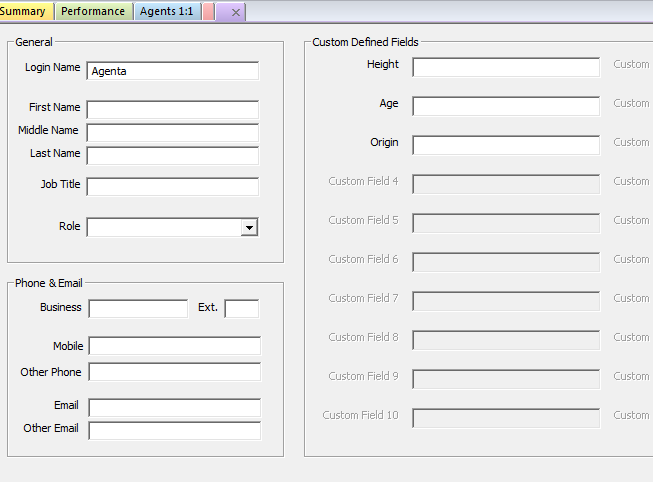Image resolution: width=653 pixels, height=482 pixels.
Task: Focus the Email input field
Action: pos(174,407)
